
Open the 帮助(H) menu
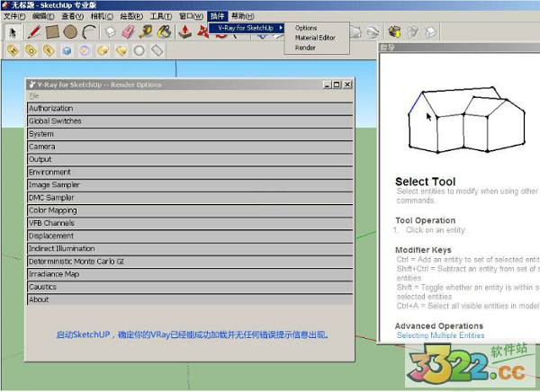point(242,16)
